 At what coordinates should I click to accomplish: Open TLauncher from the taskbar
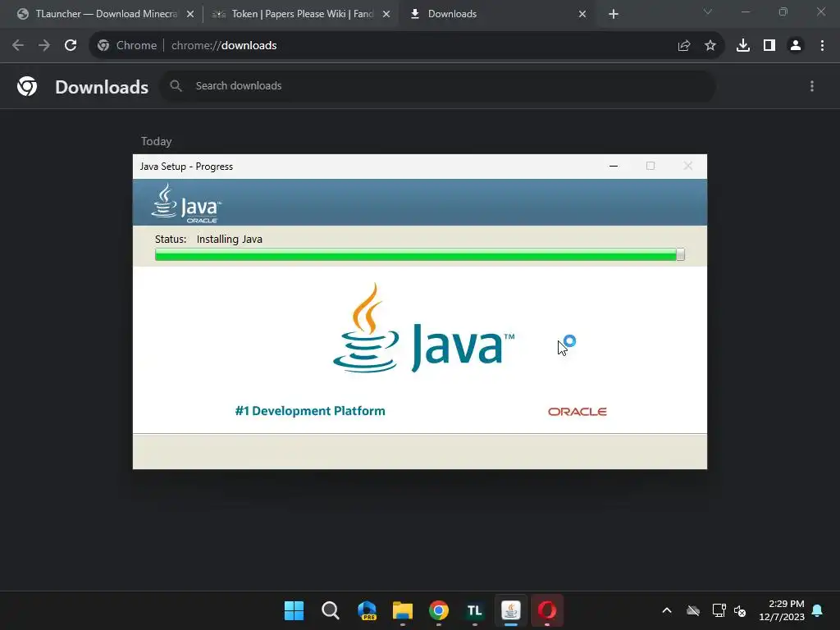click(475, 610)
